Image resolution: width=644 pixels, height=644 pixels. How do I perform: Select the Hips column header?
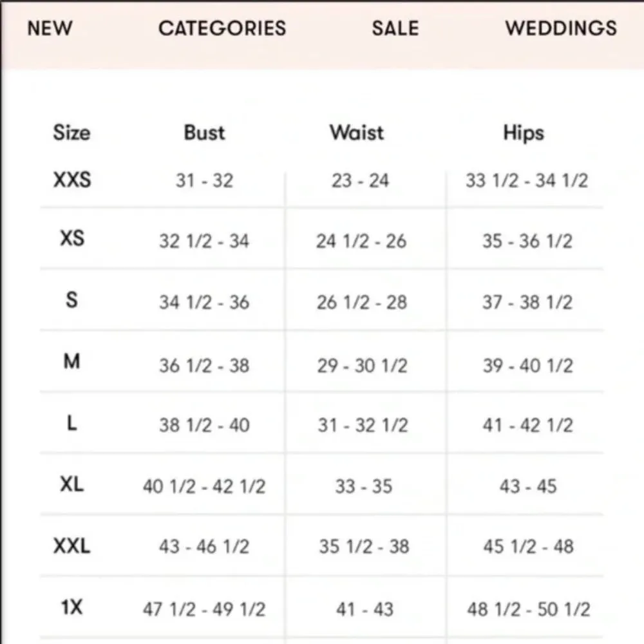[x=524, y=133]
